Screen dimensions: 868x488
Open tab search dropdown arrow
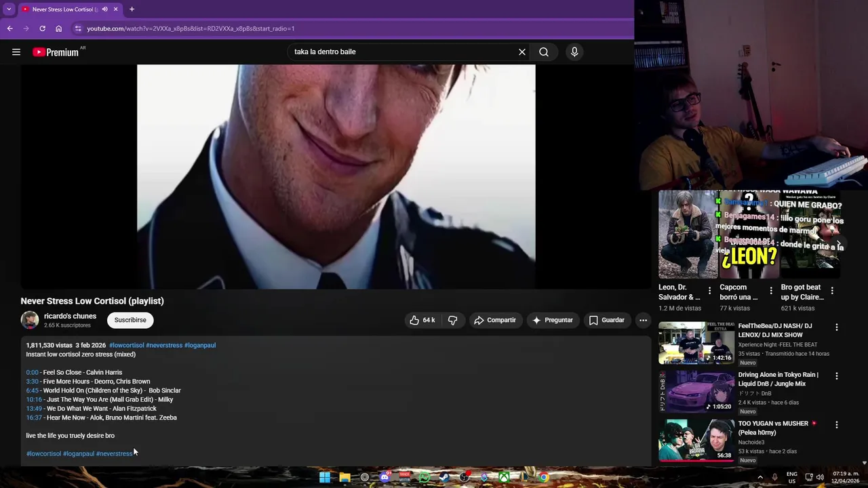tap(9, 9)
